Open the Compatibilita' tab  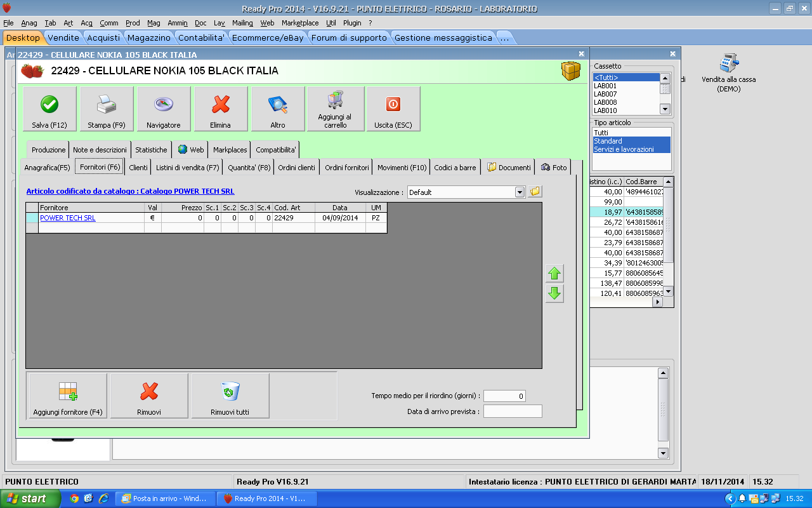(x=276, y=150)
